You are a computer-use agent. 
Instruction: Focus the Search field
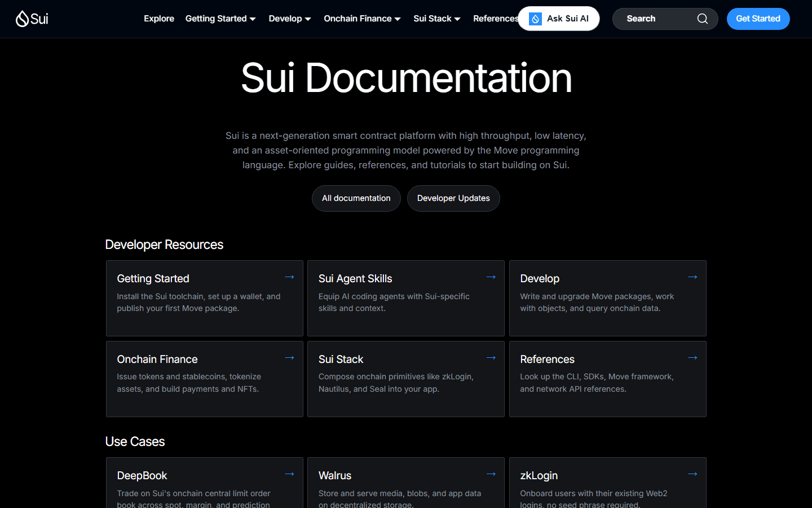point(665,19)
